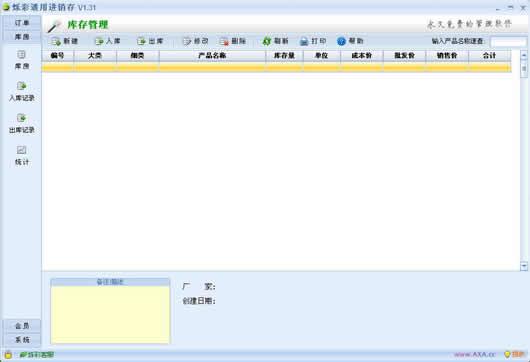Viewport: 530px width, 362px height.
Task: Open 帮助 (Help) from the toolbar
Action: pyautogui.click(x=350, y=41)
